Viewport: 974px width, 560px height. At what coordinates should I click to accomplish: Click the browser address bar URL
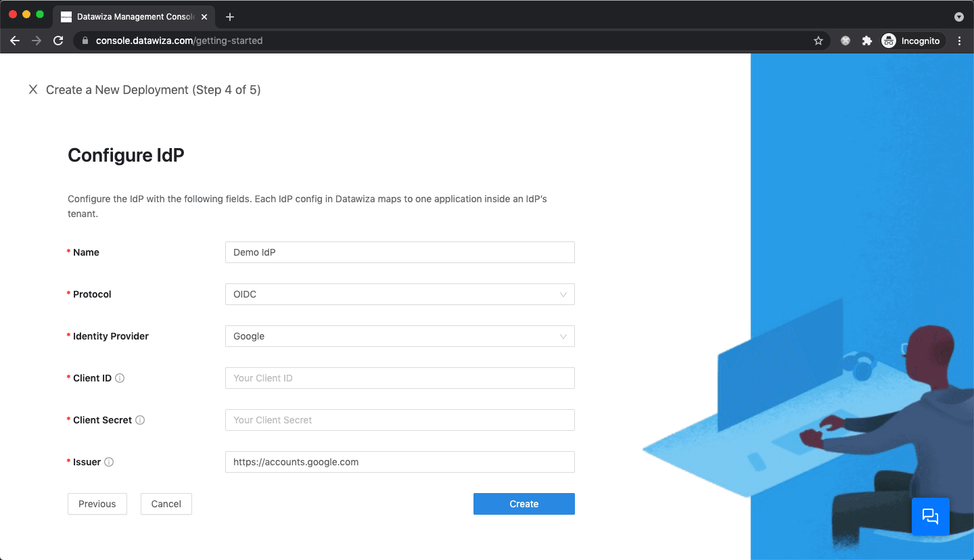[x=179, y=41]
